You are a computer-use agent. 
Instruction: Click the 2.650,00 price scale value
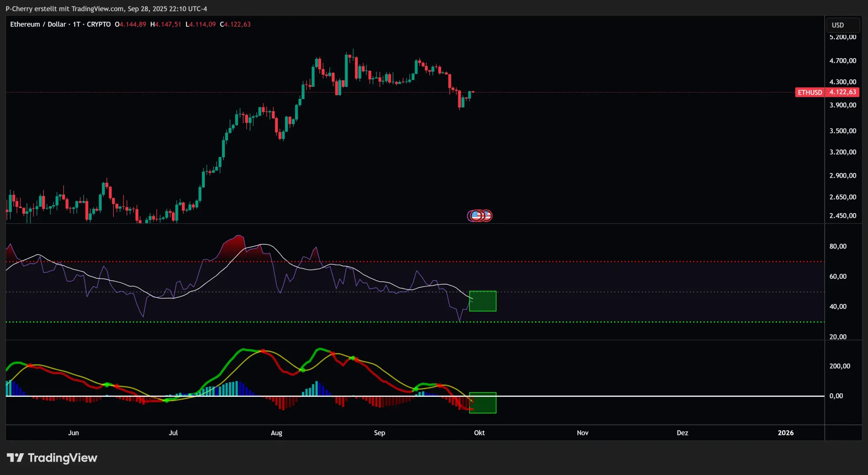click(843, 197)
